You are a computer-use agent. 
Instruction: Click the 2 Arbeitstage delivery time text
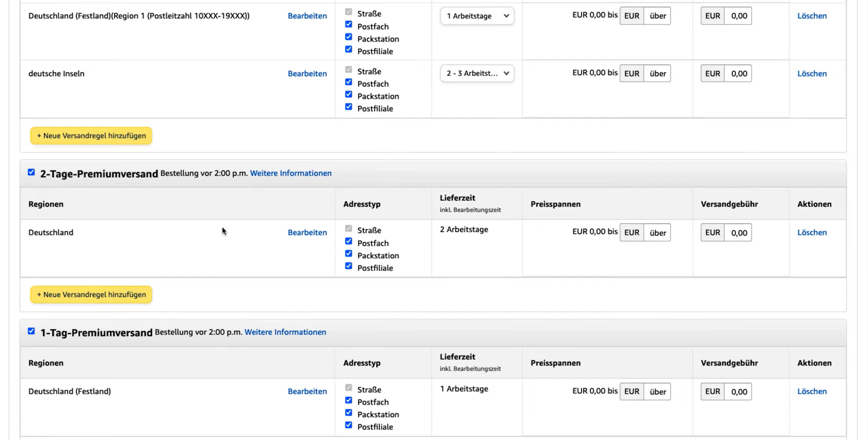click(464, 230)
